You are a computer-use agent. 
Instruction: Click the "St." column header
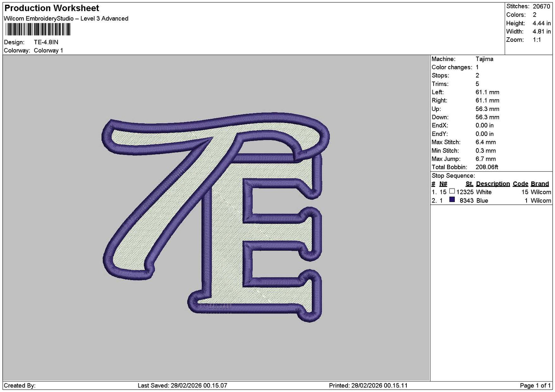[x=469, y=184]
